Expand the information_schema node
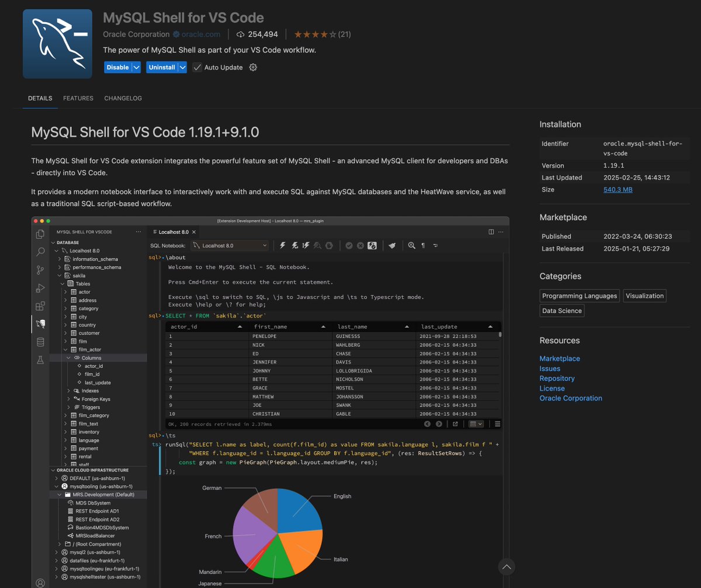Viewport: 701px width, 588px height. (59, 259)
